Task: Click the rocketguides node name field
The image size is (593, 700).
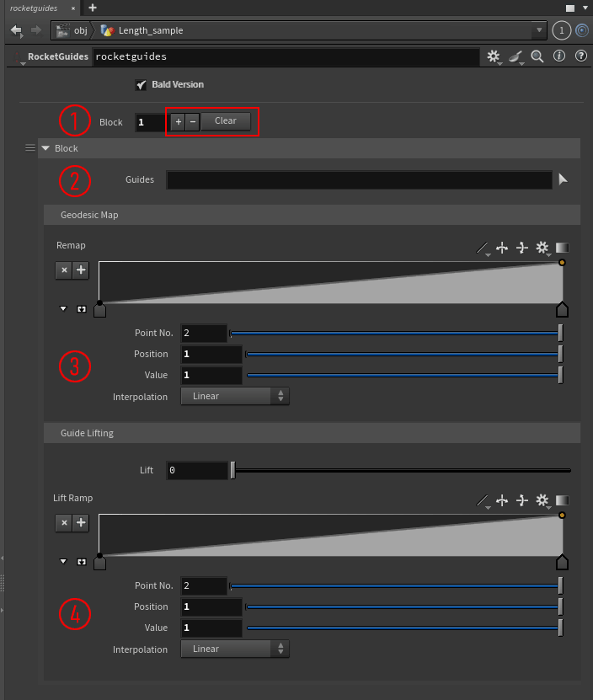Action: [286, 56]
